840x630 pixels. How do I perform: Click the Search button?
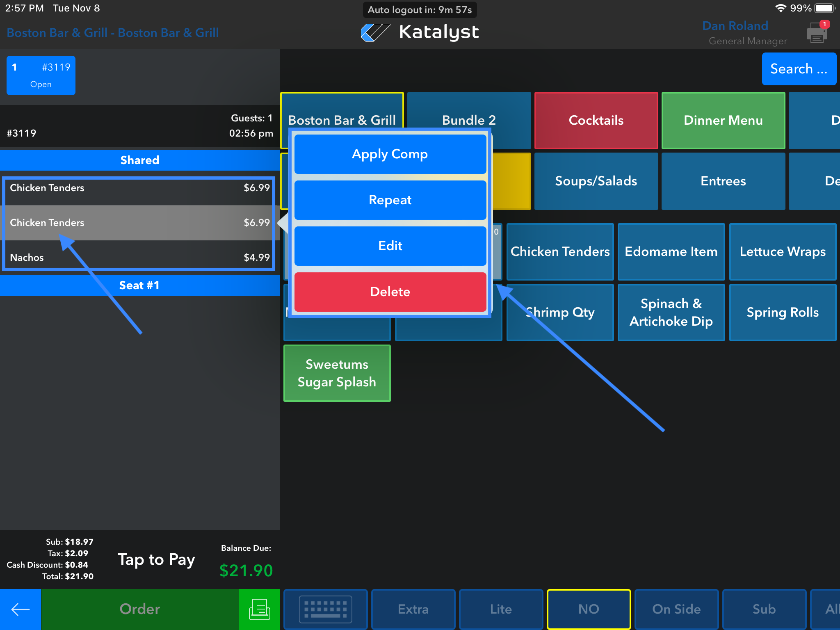click(x=799, y=69)
